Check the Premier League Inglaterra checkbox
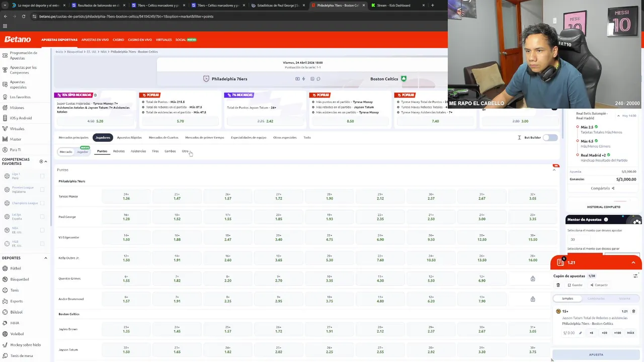Screen dimensions: 644x362 (42, 190)
